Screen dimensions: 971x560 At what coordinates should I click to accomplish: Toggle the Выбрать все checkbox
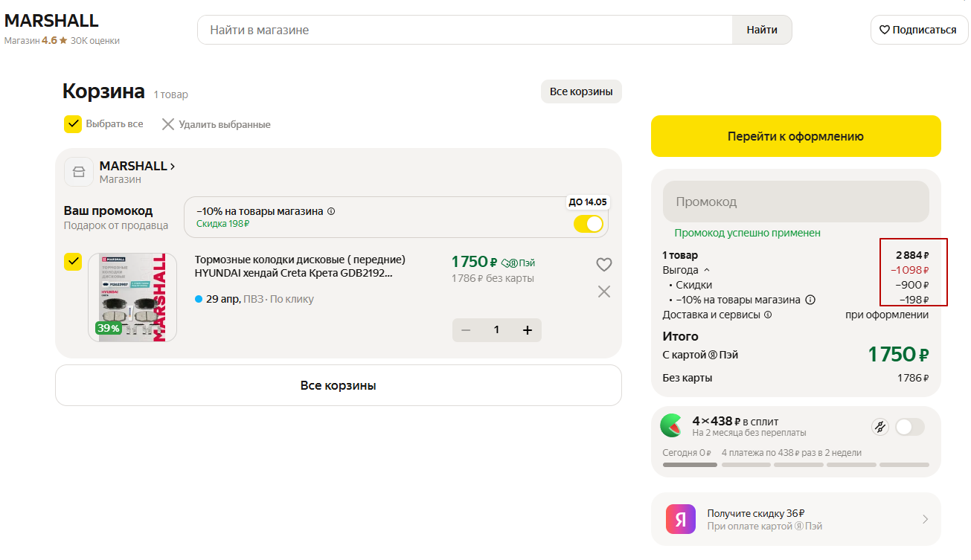[x=73, y=124]
